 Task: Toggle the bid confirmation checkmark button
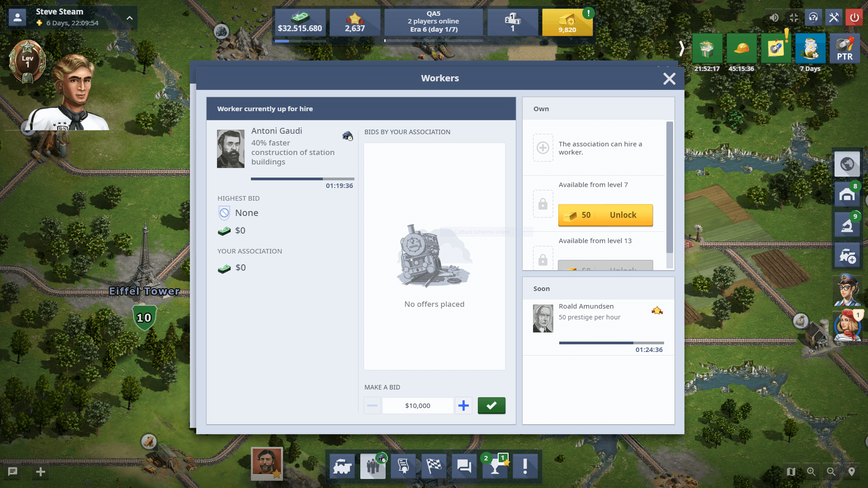pyautogui.click(x=491, y=406)
